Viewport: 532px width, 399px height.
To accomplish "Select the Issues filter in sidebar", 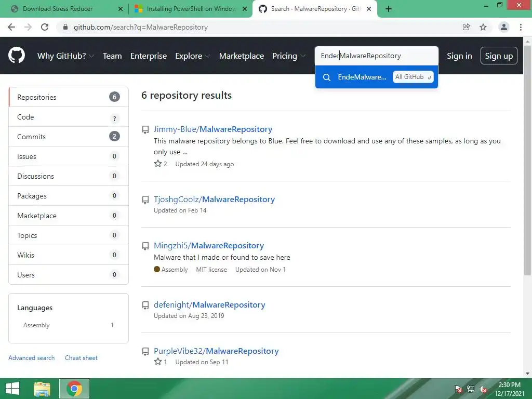I will coord(69,156).
